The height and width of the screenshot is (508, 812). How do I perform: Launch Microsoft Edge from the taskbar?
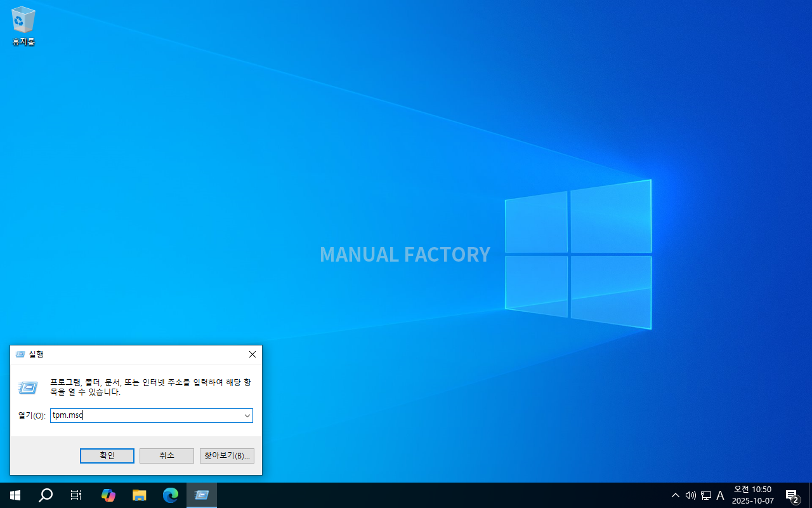tap(171, 495)
